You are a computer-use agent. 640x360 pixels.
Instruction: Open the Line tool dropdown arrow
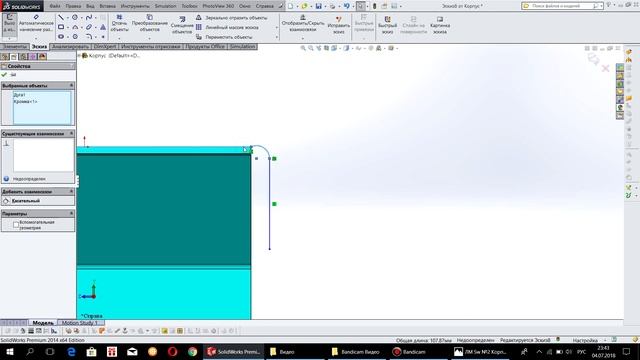(x=68, y=18)
